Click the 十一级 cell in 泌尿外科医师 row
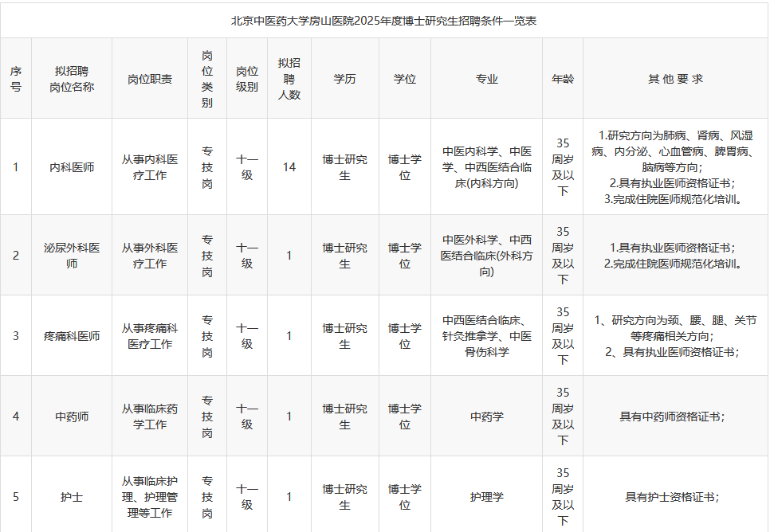 pyautogui.click(x=247, y=255)
